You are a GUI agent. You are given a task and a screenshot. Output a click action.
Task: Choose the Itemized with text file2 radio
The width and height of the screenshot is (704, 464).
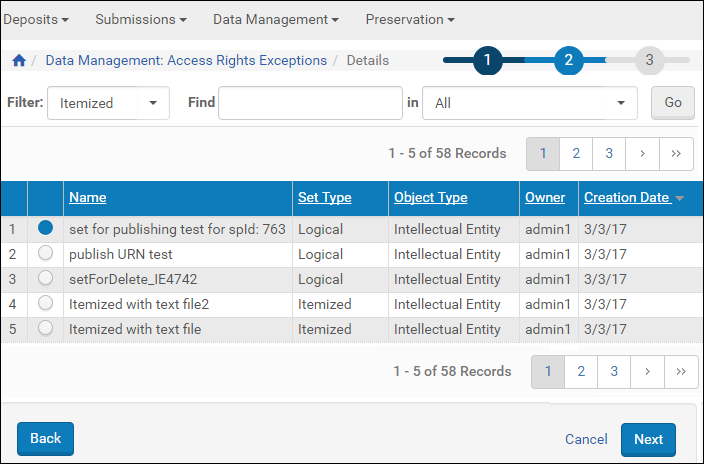point(45,304)
